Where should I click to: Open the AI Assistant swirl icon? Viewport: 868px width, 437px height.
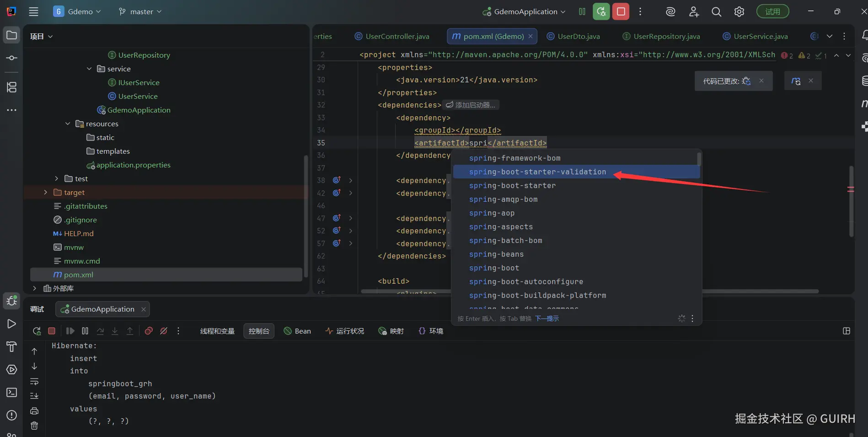pyautogui.click(x=670, y=11)
